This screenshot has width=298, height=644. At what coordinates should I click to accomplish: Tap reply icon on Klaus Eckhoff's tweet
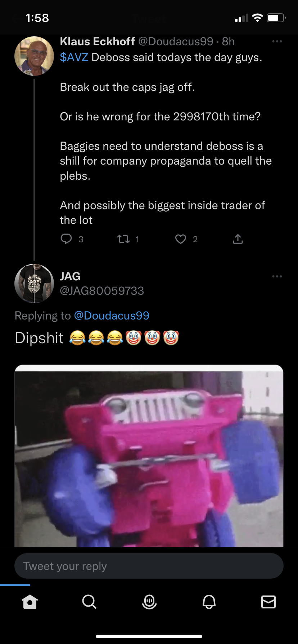[x=66, y=239]
